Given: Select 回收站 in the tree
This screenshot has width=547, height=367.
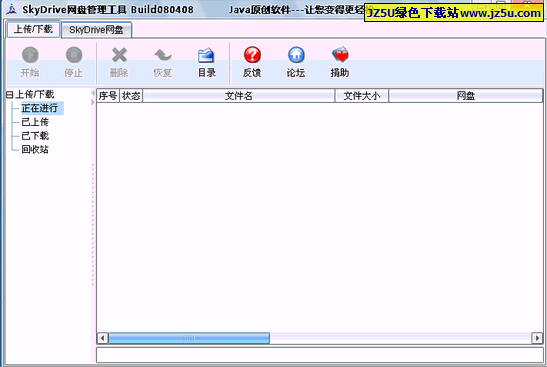Looking at the screenshot, I should [x=35, y=150].
